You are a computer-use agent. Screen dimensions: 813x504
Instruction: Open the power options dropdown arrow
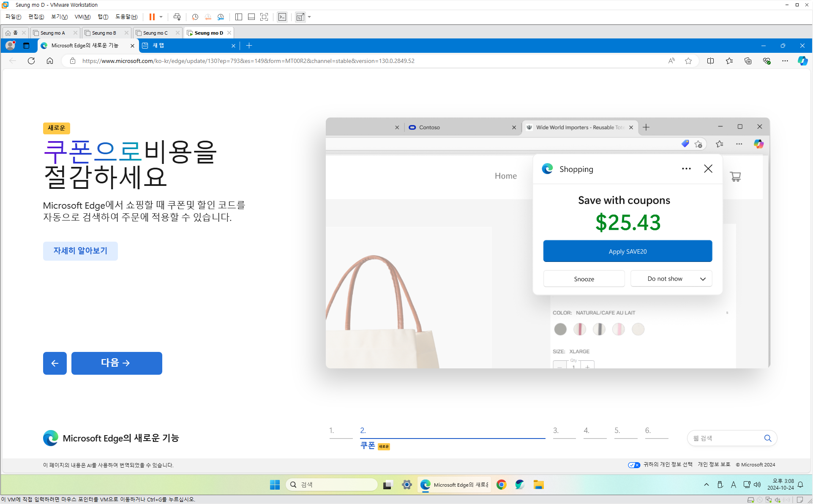click(161, 17)
